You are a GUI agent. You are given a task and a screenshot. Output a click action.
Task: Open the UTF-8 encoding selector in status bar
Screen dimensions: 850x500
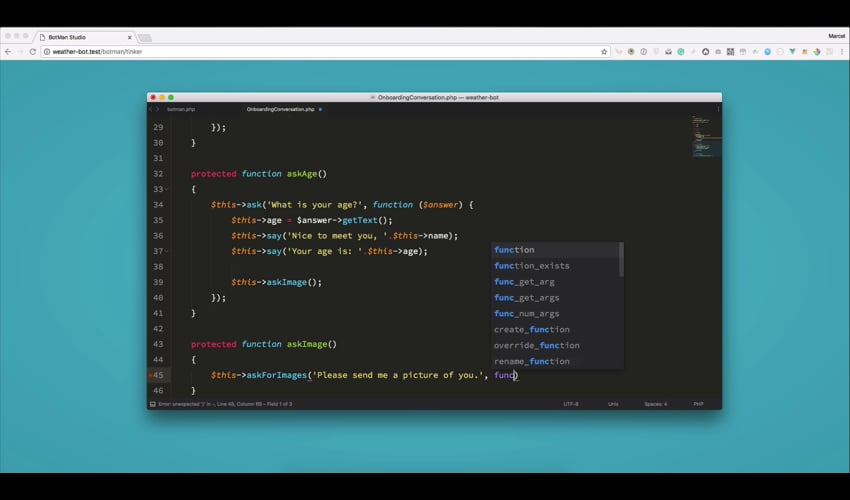coord(571,404)
